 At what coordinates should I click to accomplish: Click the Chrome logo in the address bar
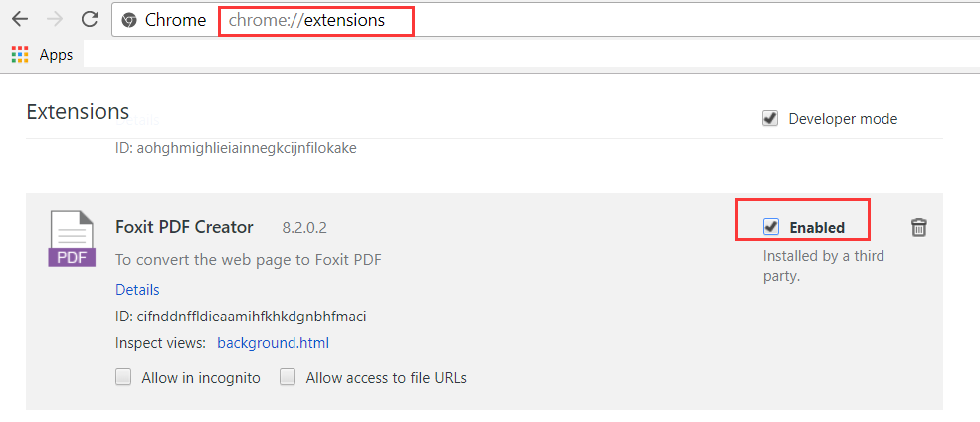coord(129,20)
